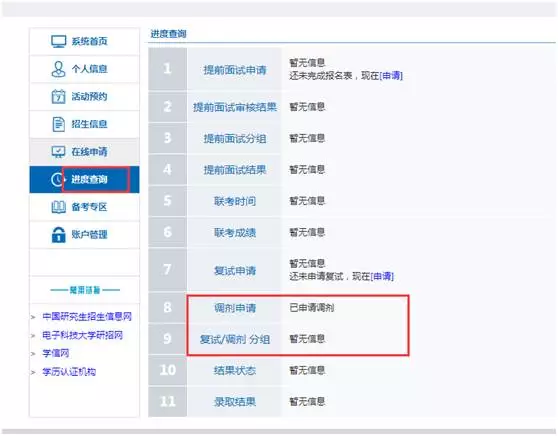
Task: Open the 电子科技大学研招网 link
Action: 83,335
